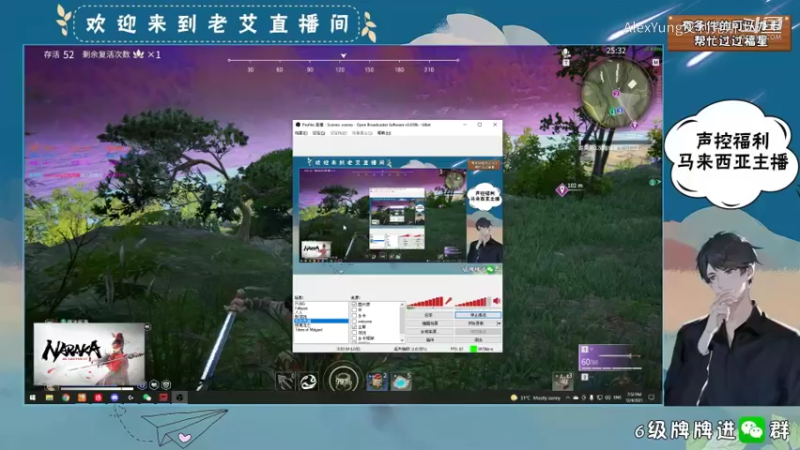Use the blue consumable item showing count 5
Screen dimensions: 800x450
401,381
